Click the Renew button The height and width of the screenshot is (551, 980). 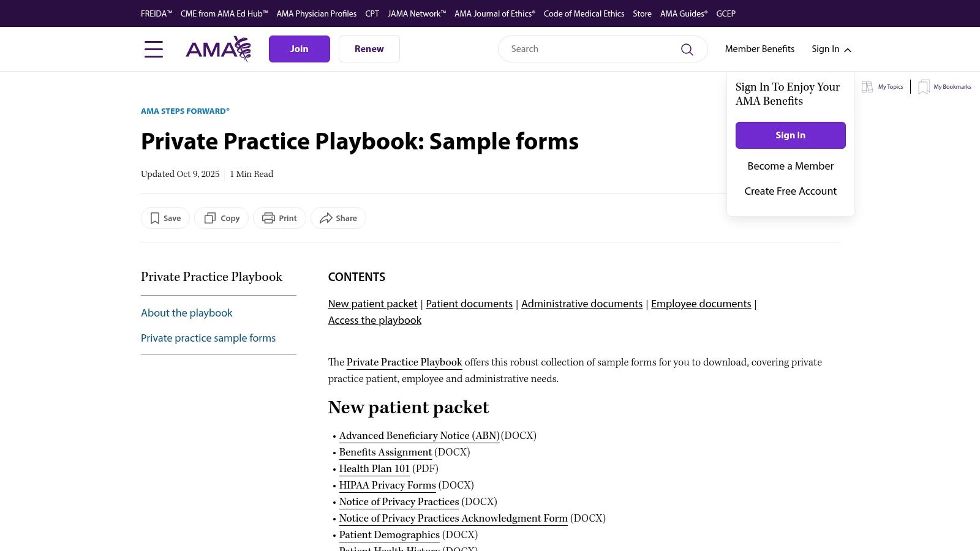pos(369,48)
